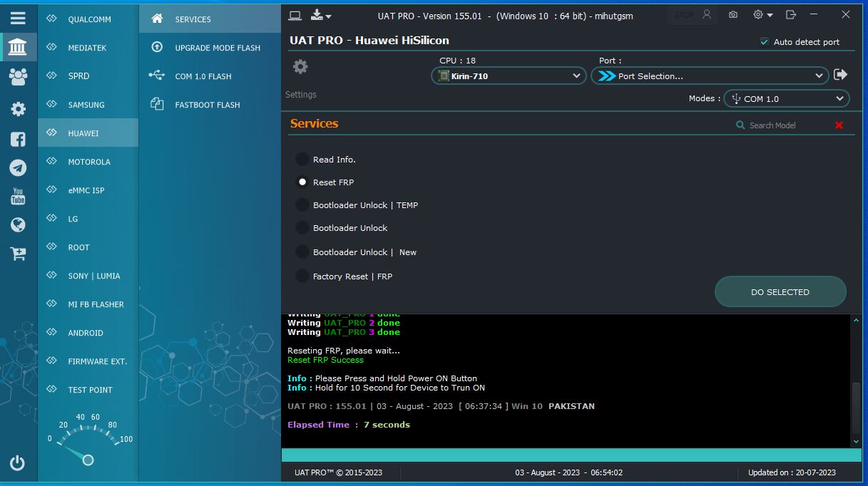
Task: Open the MOTOROLA brand menu
Action: click(88, 162)
